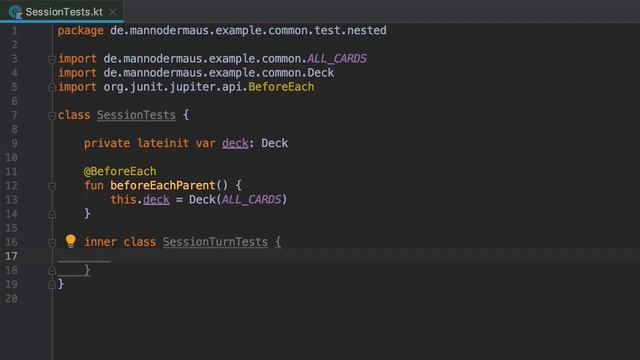Viewport: 640px width, 360px height.
Task: Click ALL_CARDS inside Deck constructor call
Action: point(251,200)
